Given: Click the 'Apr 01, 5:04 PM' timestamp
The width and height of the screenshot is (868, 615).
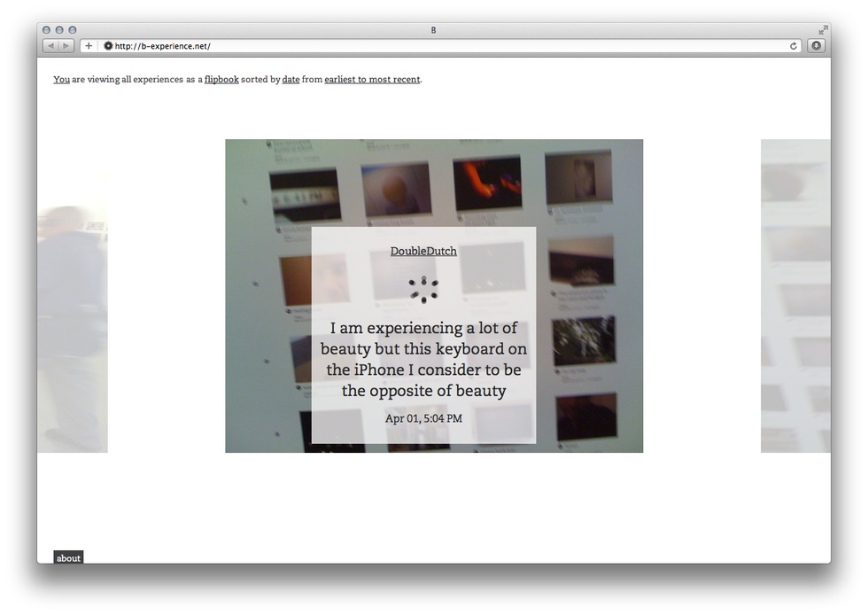Looking at the screenshot, I should [x=423, y=418].
